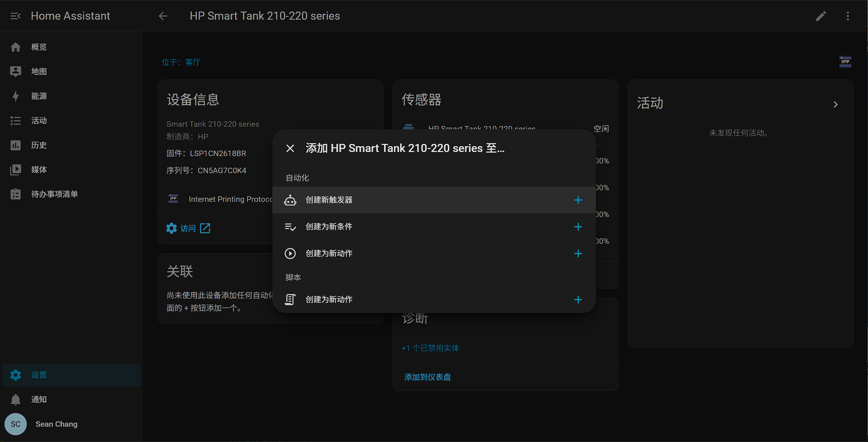Screen dimensions: 868x442
Task: Select 创建为新条件 automation option
Action: (434, 227)
